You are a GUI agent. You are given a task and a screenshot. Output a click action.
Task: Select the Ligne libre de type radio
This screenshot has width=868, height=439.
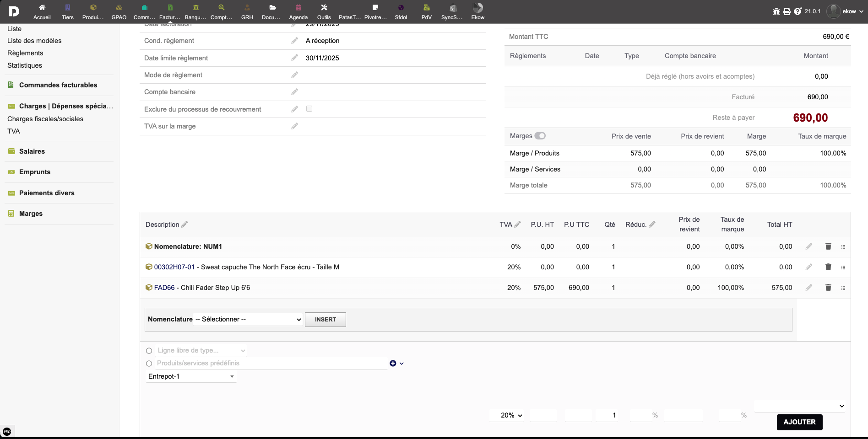point(149,351)
